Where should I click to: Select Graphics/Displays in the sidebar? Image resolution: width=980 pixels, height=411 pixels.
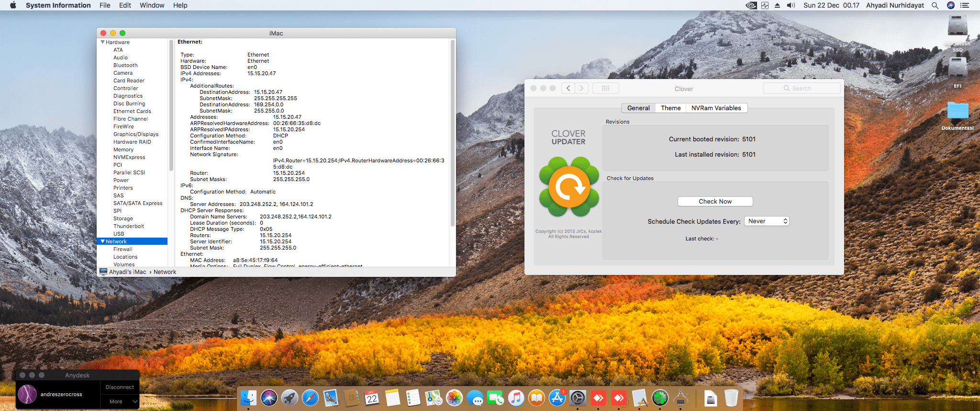[136, 134]
